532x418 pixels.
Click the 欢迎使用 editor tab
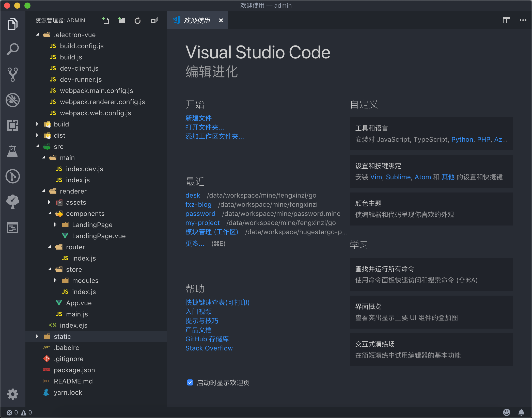(x=197, y=20)
